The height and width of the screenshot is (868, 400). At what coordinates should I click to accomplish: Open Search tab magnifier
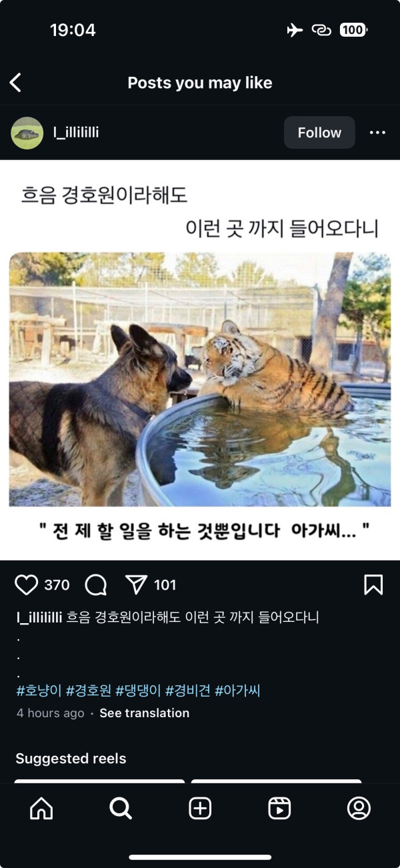(121, 809)
